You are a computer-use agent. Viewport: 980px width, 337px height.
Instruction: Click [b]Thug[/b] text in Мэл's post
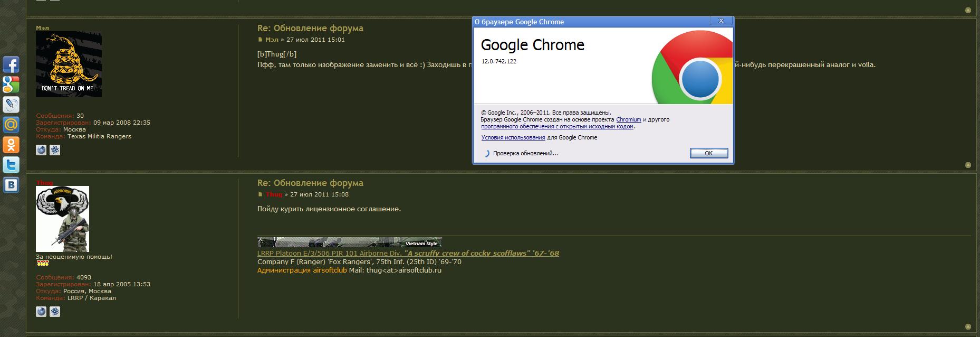[277, 54]
